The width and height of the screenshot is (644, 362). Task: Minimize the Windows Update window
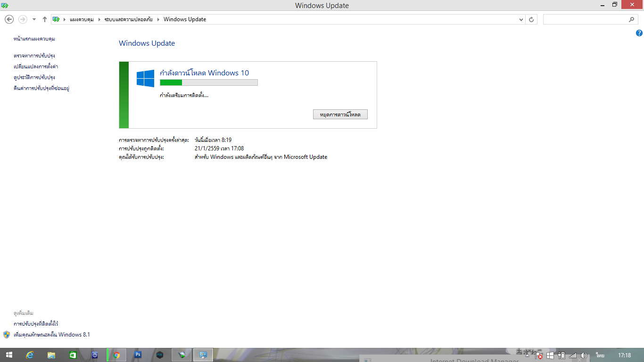pos(603,5)
